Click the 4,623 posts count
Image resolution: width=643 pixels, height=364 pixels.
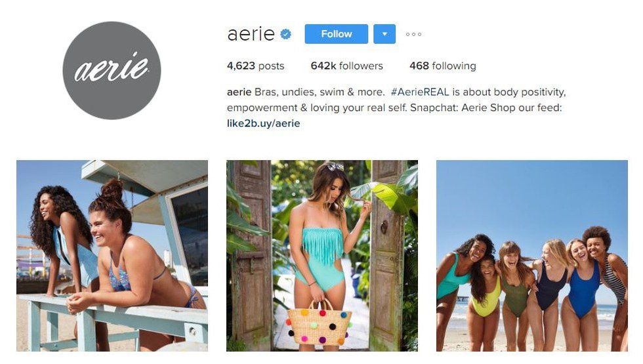pos(255,66)
